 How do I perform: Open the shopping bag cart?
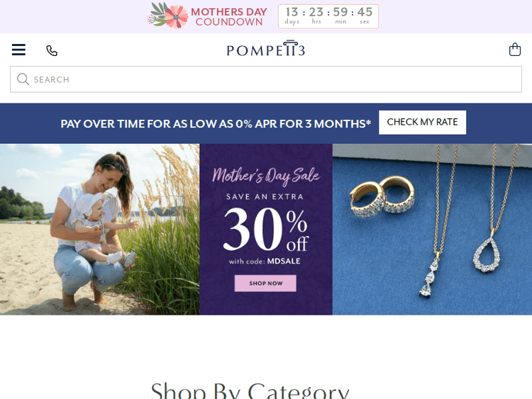pos(515,50)
